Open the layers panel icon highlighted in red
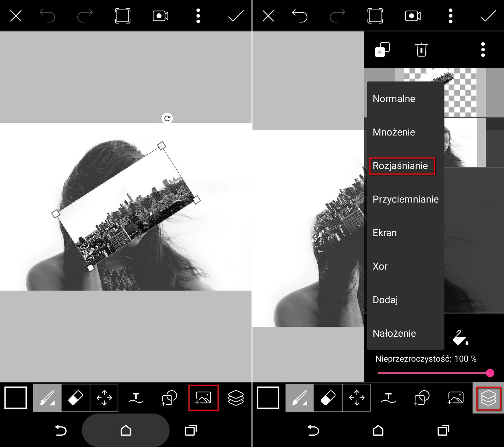 [x=488, y=398]
